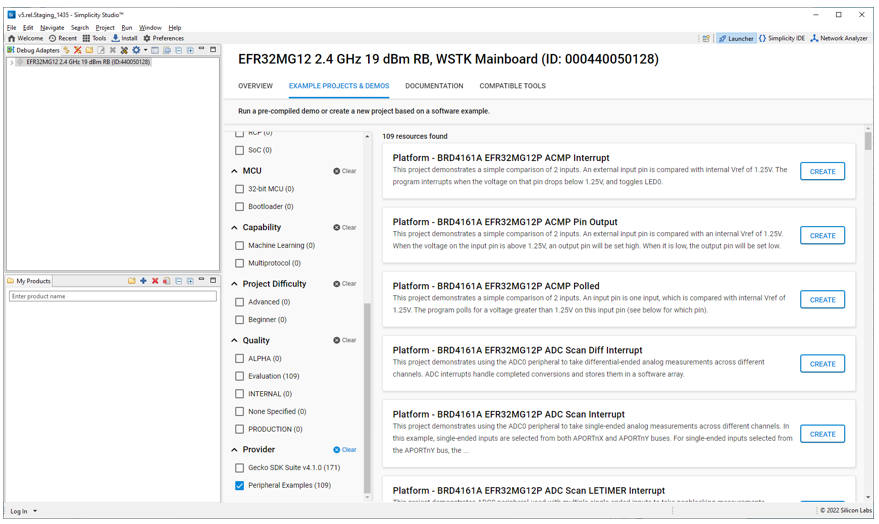This screenshot has height=524, width=879.
Task: Clear the Provider filter selection
Action: [345, 449]
